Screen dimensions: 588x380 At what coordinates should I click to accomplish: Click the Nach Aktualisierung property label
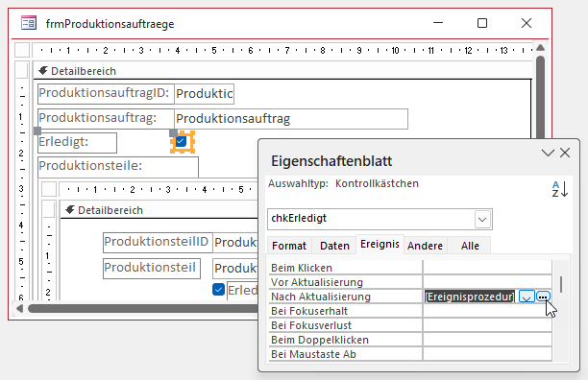[321, 297]
